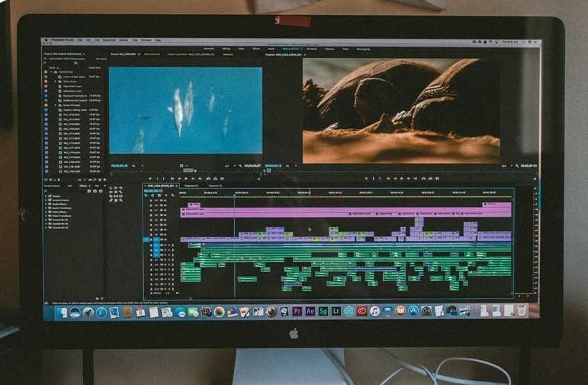Open Creative Cloud dock icon
The image size is (588, 385).
point(362,311)
